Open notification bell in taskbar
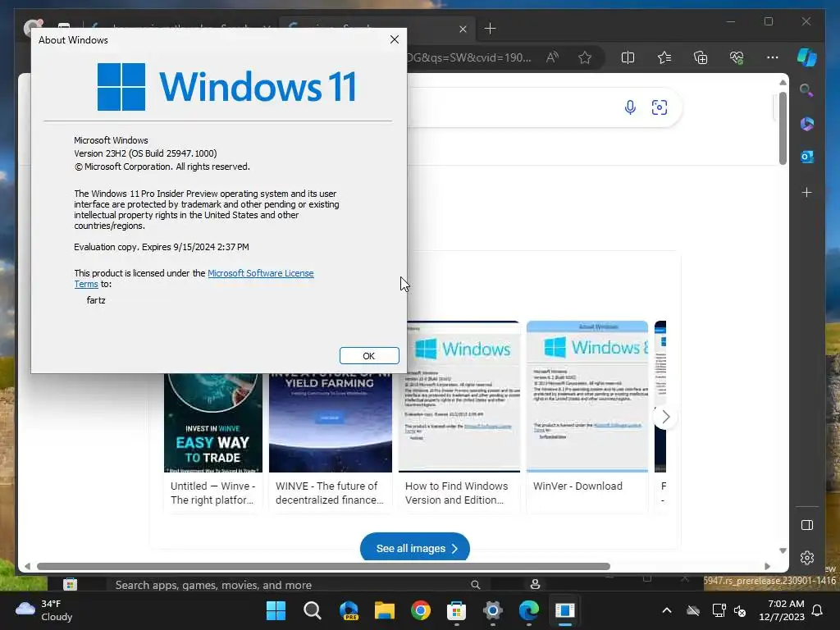The image size is (840, 630). pyautogui.click(x=818, y=610)
